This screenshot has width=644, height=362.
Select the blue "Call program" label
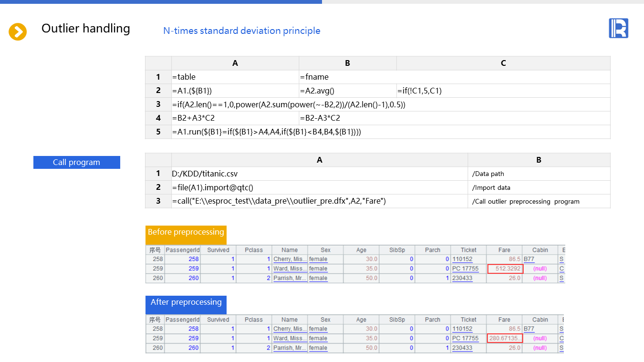click(x=76, y=162)
